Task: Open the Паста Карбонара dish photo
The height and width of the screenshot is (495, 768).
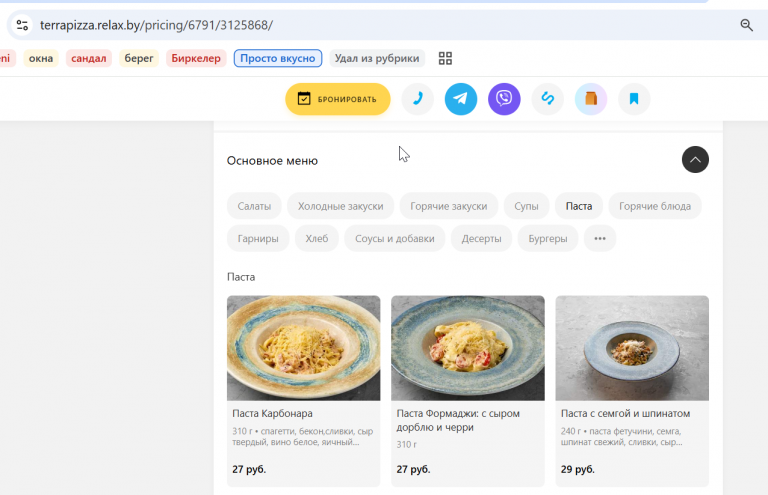Action: coord(303,348)
